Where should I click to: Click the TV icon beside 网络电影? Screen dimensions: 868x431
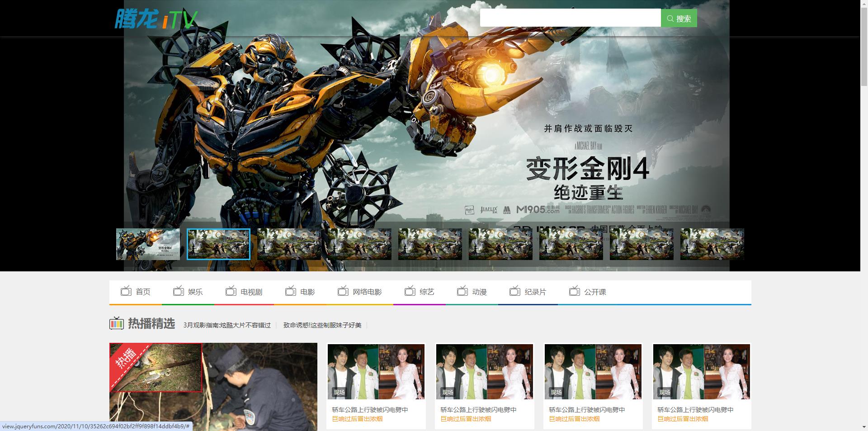(343, 291)
